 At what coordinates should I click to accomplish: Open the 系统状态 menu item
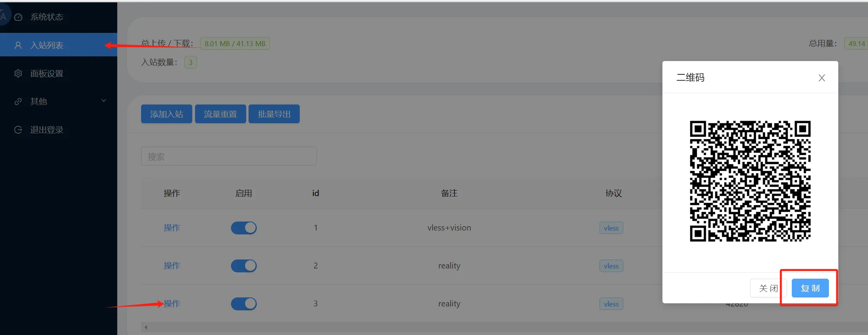pyautogui.click(x=47, y=17)
